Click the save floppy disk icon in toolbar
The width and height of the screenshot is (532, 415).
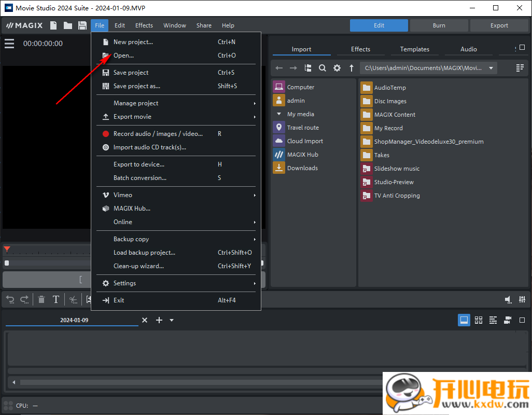pyautogui.click(x=82, y=25)
